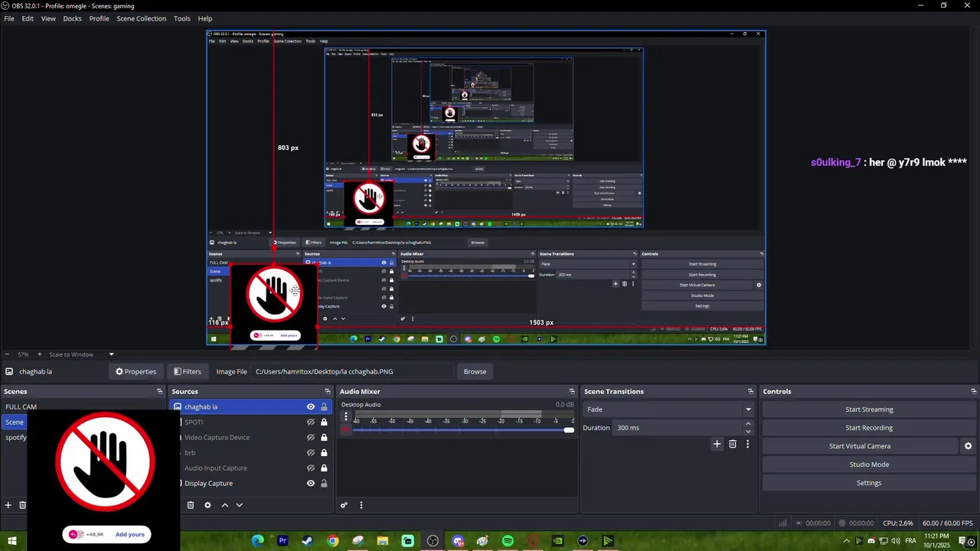Open Spotify from taskbar
This screenshot has width=980, height=551.
(x=508, y=541)
